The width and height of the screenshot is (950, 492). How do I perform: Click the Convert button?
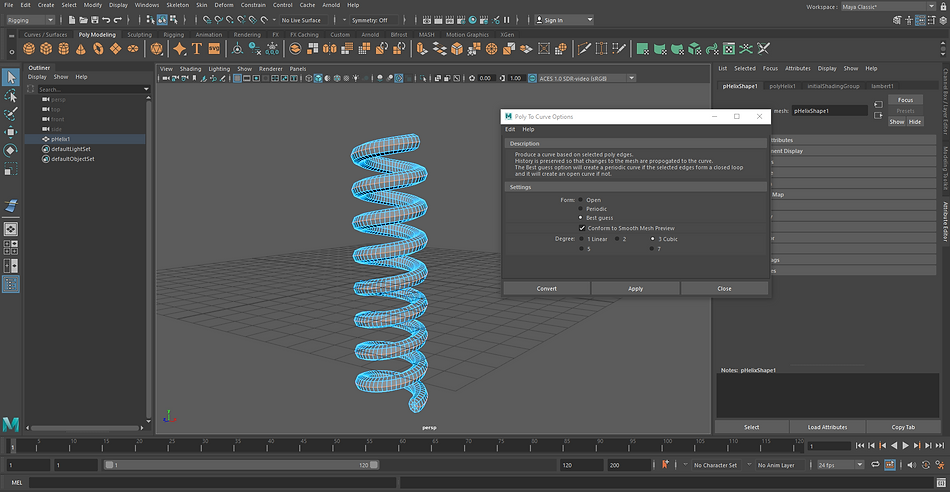click(546, 288)
